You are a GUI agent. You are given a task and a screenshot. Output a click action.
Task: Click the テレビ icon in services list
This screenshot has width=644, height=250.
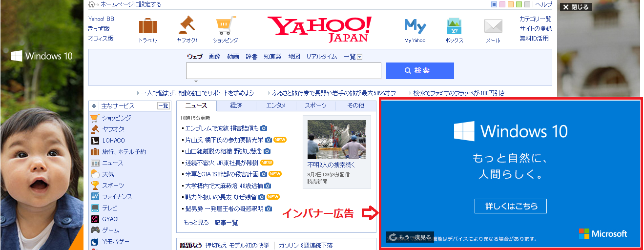click(x=95, y=208)
